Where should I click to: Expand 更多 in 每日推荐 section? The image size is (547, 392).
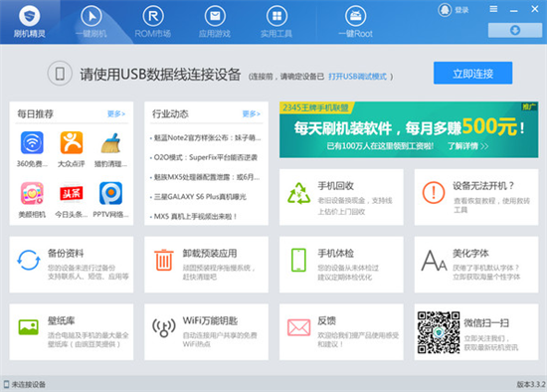pos(116,113)
